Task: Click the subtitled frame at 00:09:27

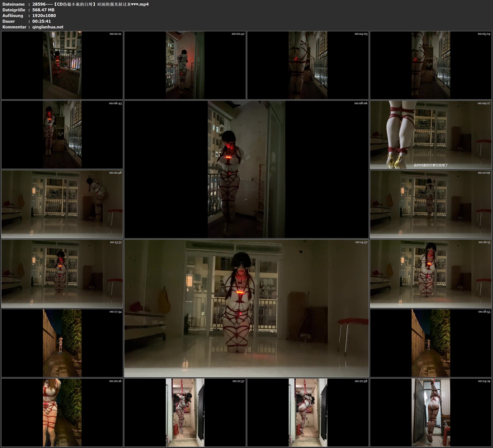Action: (x=431, y=134)
